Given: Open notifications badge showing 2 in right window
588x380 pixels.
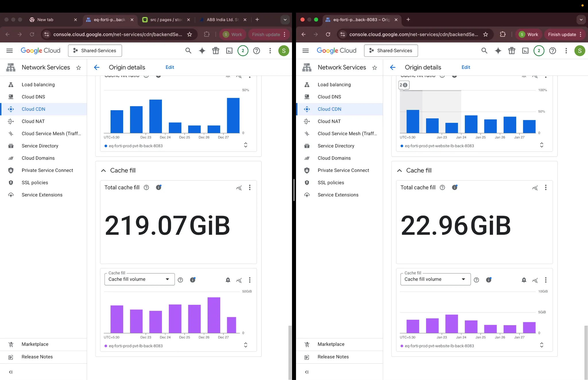Looking at the screenshot, I should click(x=539, y=51).
